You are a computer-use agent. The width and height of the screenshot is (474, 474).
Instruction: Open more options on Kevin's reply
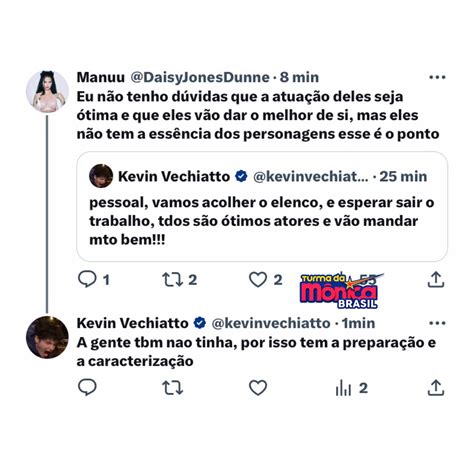(437, 323)
